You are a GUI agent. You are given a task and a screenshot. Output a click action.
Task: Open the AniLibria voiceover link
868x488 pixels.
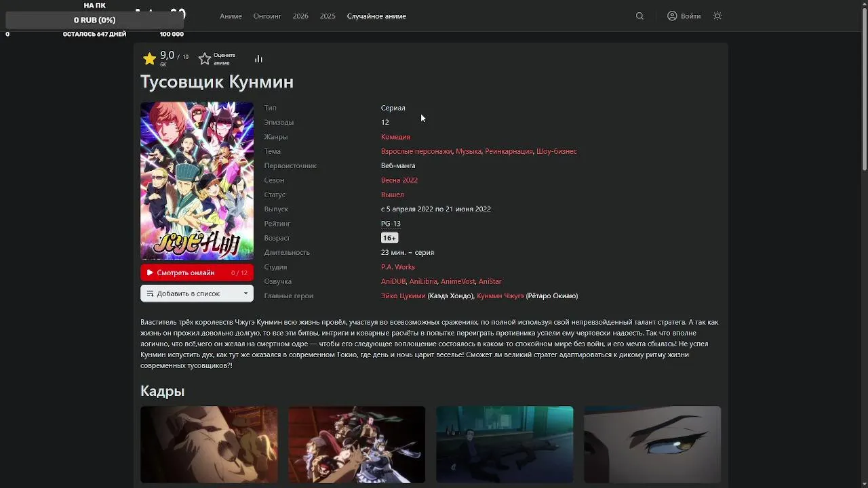click(423, 281)
